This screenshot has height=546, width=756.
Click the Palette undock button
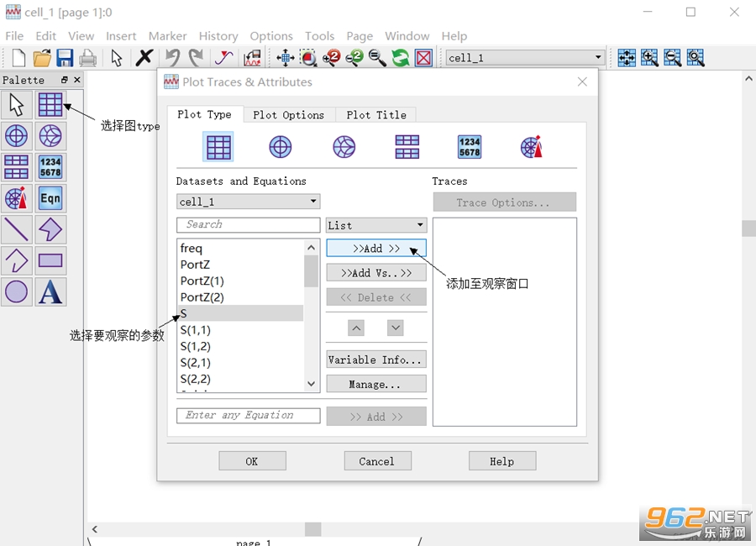(x=64, y=80)
